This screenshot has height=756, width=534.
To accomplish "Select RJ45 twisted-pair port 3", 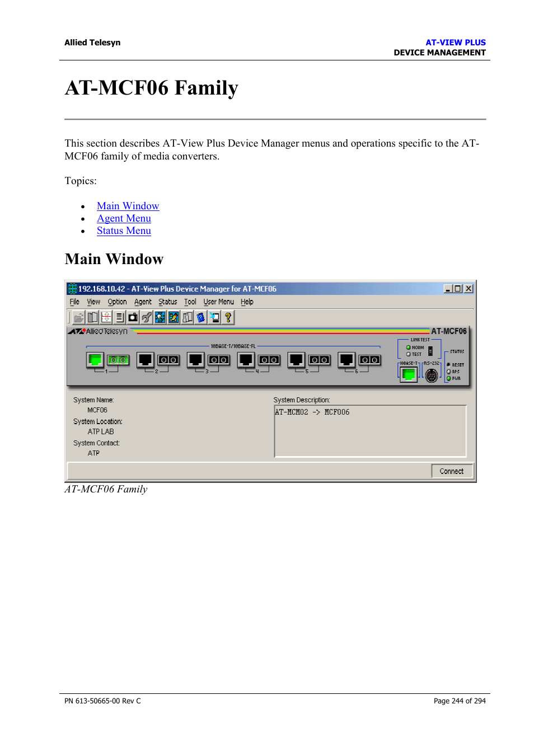I will tap(195, 360).
